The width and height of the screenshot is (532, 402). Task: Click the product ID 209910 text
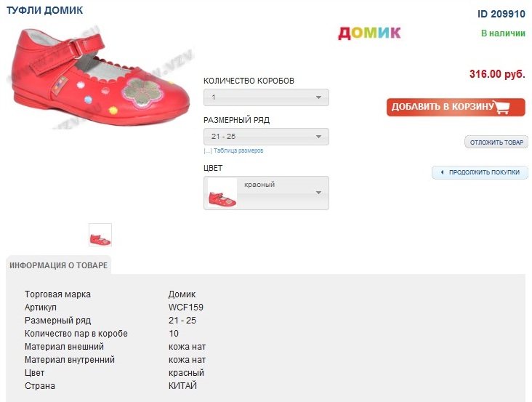pos(501,14)
